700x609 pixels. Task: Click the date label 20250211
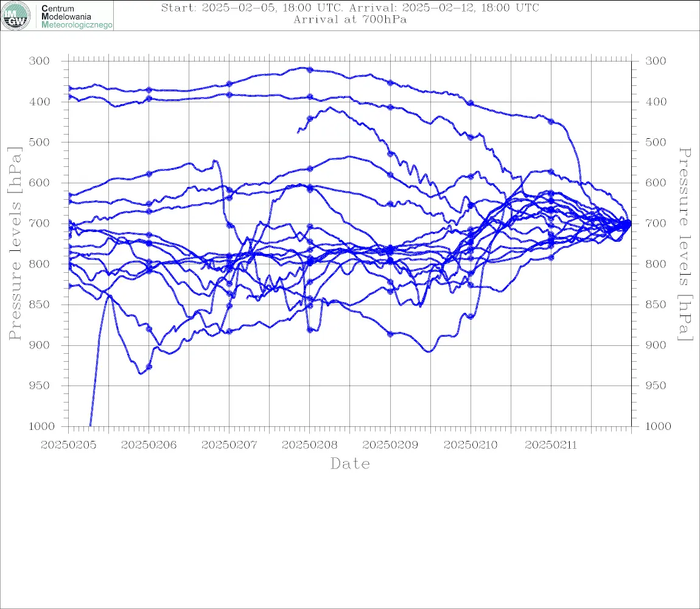(551, 445)
